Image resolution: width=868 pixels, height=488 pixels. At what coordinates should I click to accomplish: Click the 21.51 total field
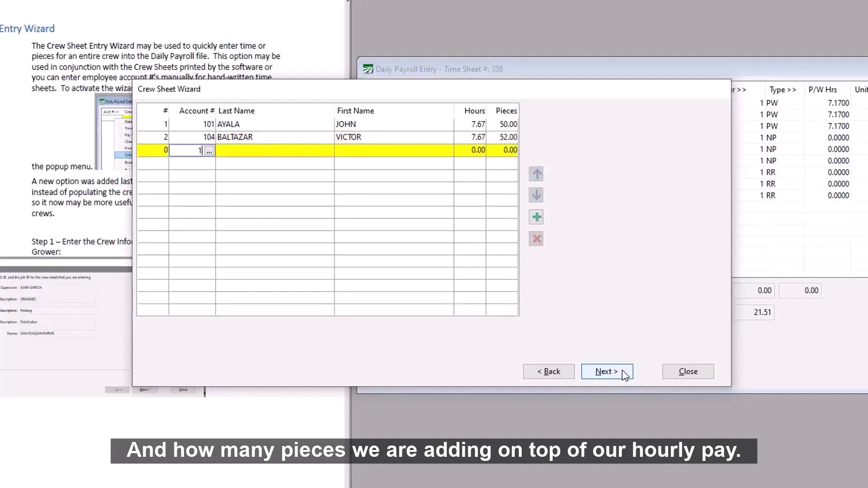pyautogui.click(x=754, y=312)
